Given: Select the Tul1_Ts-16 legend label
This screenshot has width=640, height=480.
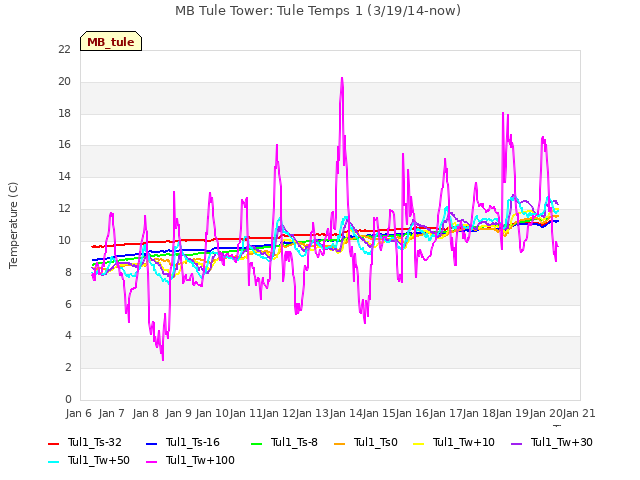Looking at the screenshot, I should pos(193,442).
